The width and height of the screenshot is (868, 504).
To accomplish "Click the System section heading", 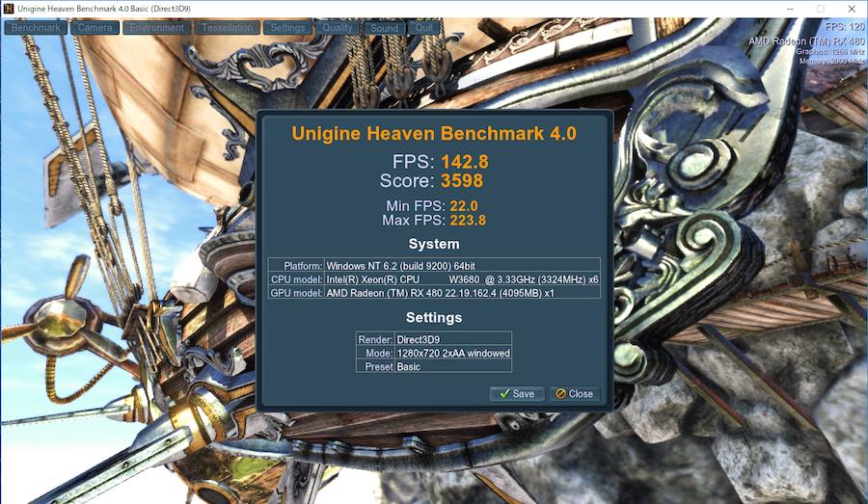I will click(434, 244).
